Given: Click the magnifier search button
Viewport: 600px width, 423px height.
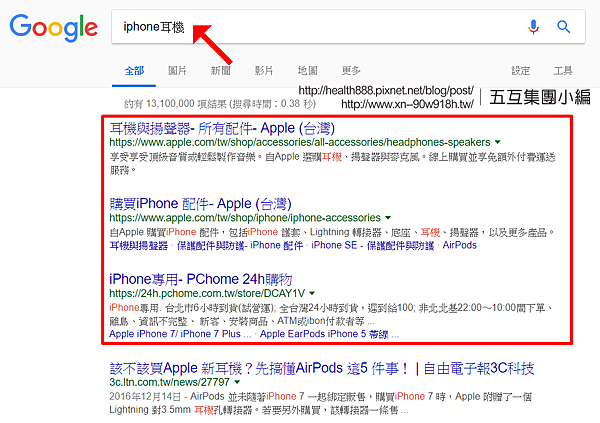Looking at the screenshot, I should 563,27.
